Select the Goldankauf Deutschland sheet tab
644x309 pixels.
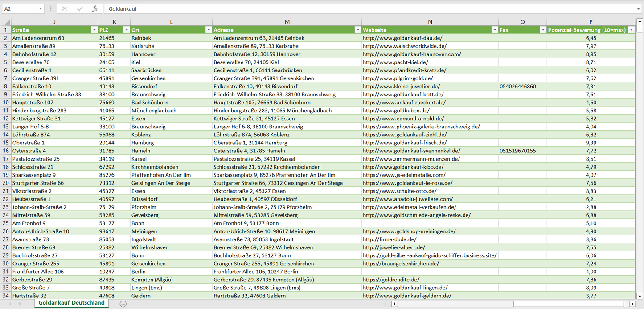[x=71, y=303]
